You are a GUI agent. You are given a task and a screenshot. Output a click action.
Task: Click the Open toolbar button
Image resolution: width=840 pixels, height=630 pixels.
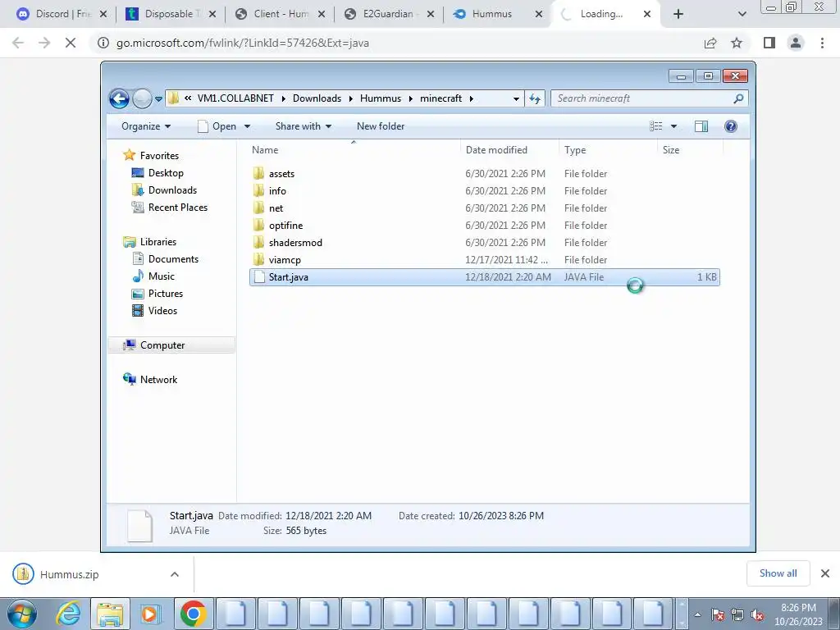(217, 126)
